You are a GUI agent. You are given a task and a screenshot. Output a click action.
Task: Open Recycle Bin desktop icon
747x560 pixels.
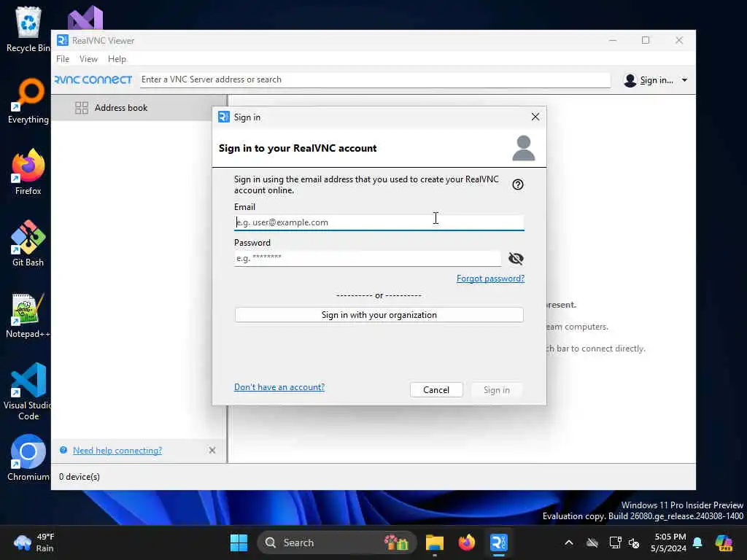pos(28,29)
